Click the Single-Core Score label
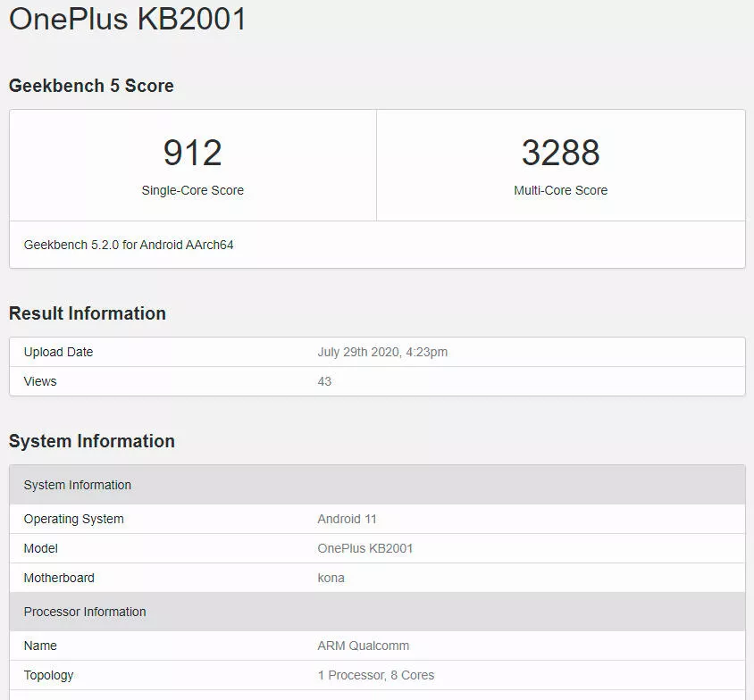754x700 pixels. click(x=192, y=190)
